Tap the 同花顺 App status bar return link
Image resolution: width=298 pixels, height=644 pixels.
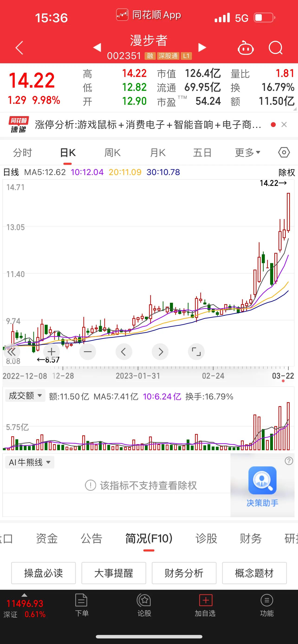pyautogui.click(x=149, y=15)
